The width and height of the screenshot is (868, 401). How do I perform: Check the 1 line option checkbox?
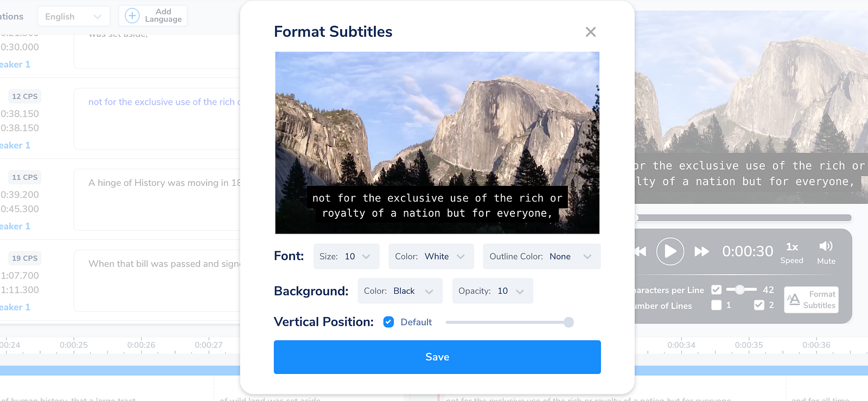[x=716, y=305]
